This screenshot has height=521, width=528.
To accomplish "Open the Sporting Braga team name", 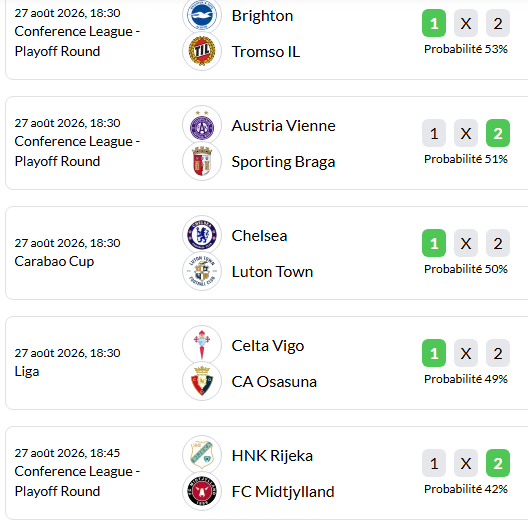I will click(283, 162).
